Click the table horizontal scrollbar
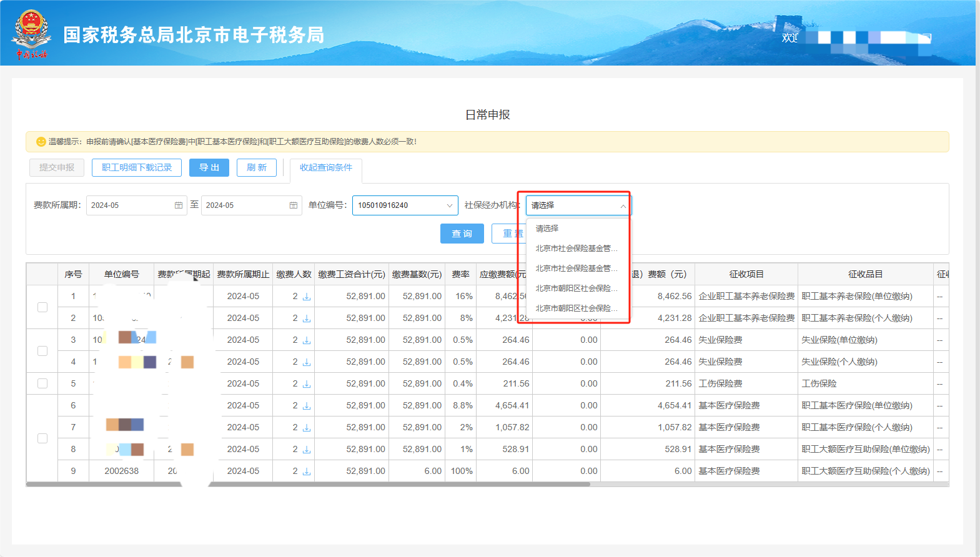The width and height of the screenshot is (980, 557). click(x=308, y=484)
